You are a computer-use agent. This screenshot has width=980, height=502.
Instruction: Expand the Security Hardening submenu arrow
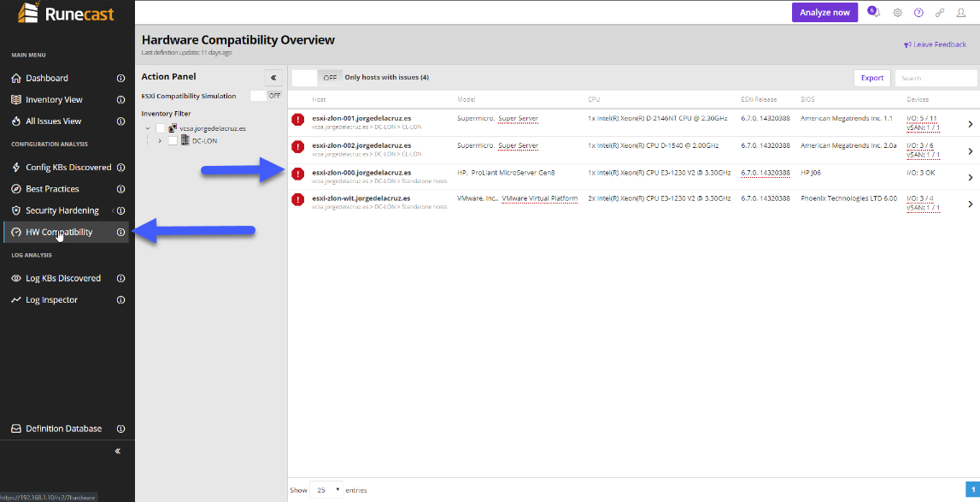113,211
